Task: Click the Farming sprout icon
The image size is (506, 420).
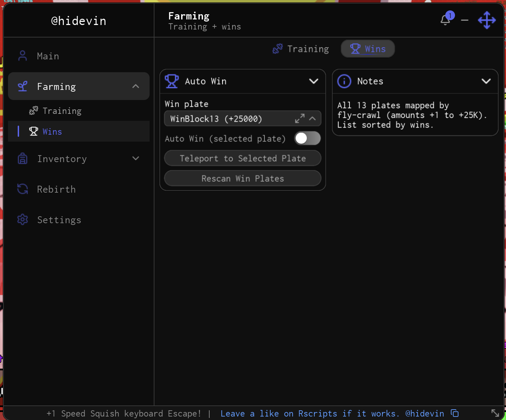Action: click(x=23, y=86)
